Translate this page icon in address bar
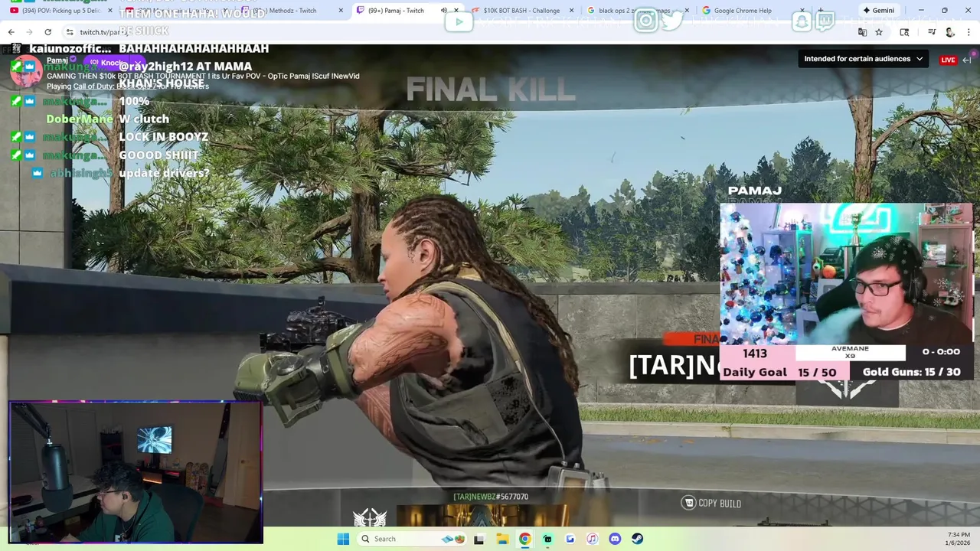The image size is (980, 551). [x=862, y=32]
